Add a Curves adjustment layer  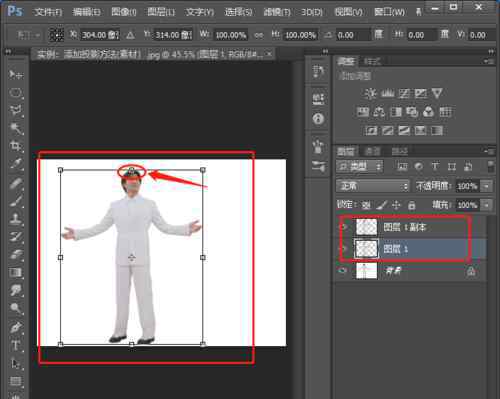[x=404, y=94]
